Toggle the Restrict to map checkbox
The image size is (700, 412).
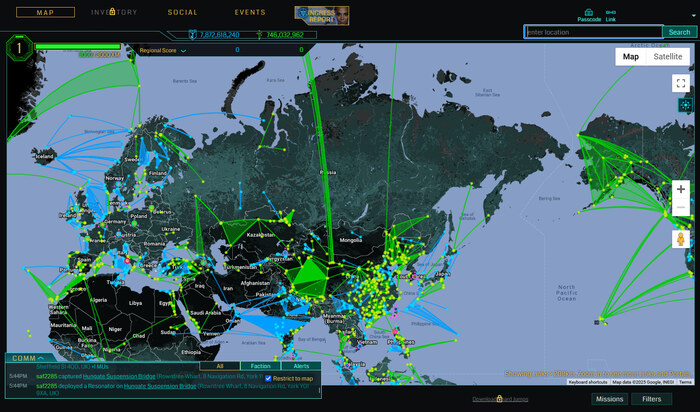pos(268,378)
